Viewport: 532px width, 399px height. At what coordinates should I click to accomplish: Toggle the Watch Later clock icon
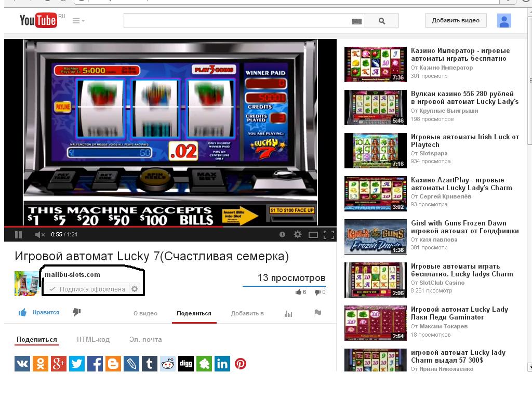[282, 234]
